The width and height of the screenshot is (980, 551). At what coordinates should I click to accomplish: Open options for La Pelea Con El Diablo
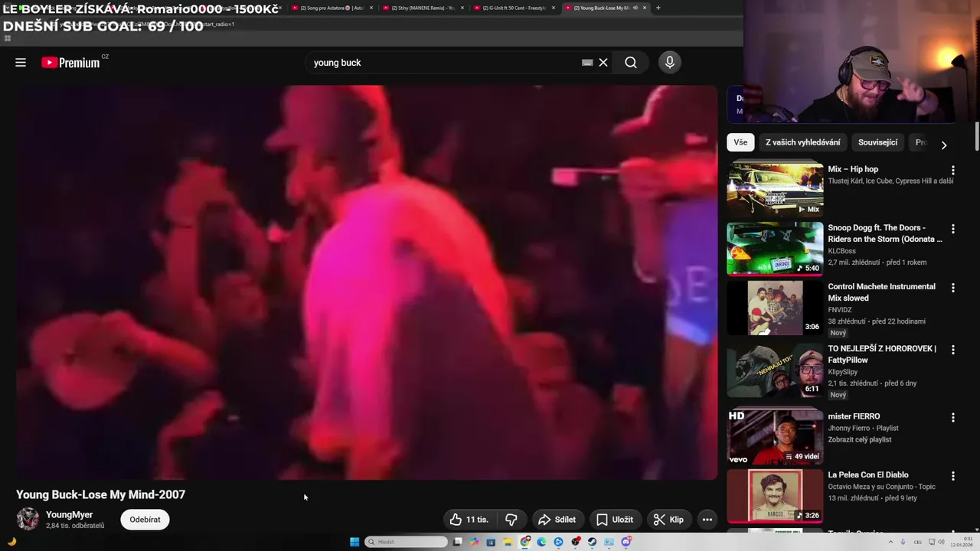(x=953, y=476)
